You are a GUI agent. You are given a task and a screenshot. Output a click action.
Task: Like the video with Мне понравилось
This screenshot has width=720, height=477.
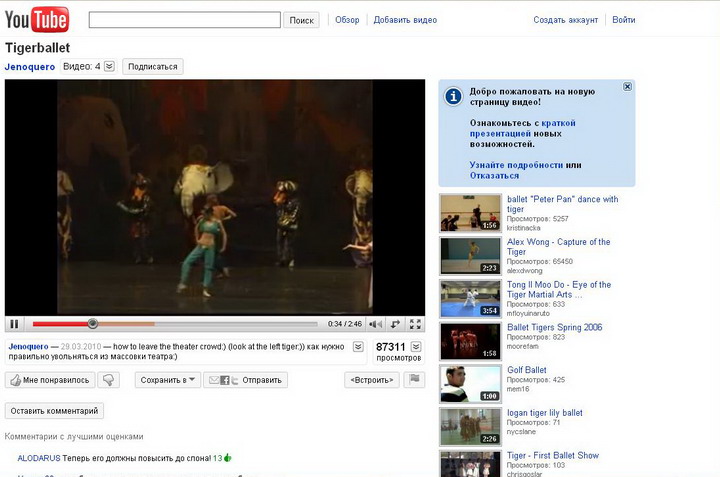[50, 380]
